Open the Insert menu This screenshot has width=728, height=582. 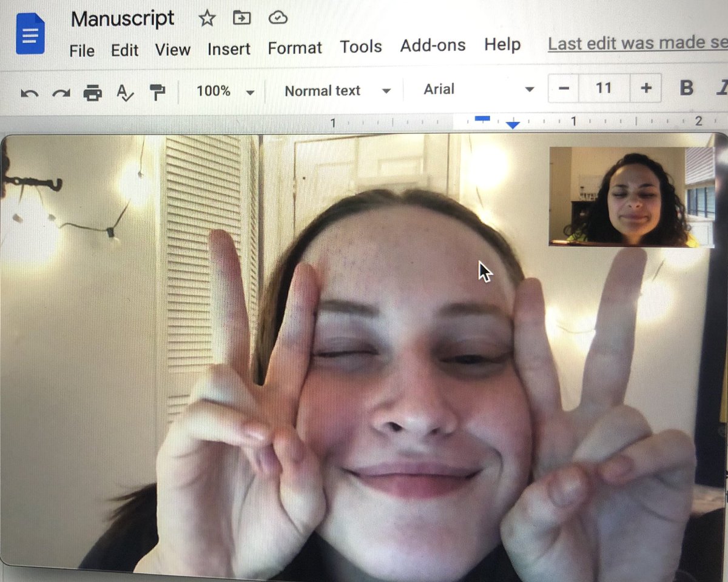pos(229,48)
